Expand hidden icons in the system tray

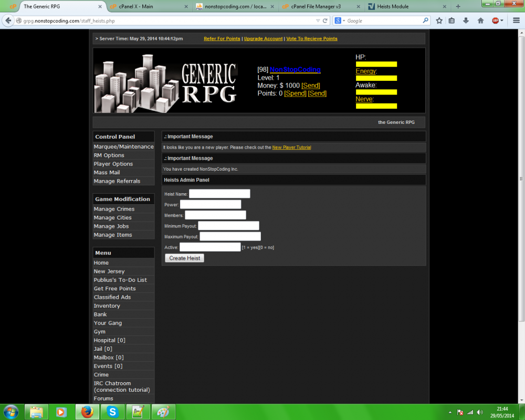click(x=449, y=412)
